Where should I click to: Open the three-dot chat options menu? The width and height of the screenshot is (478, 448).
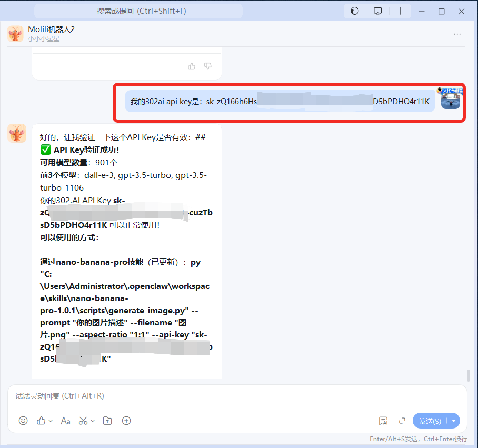pos(457,34)
